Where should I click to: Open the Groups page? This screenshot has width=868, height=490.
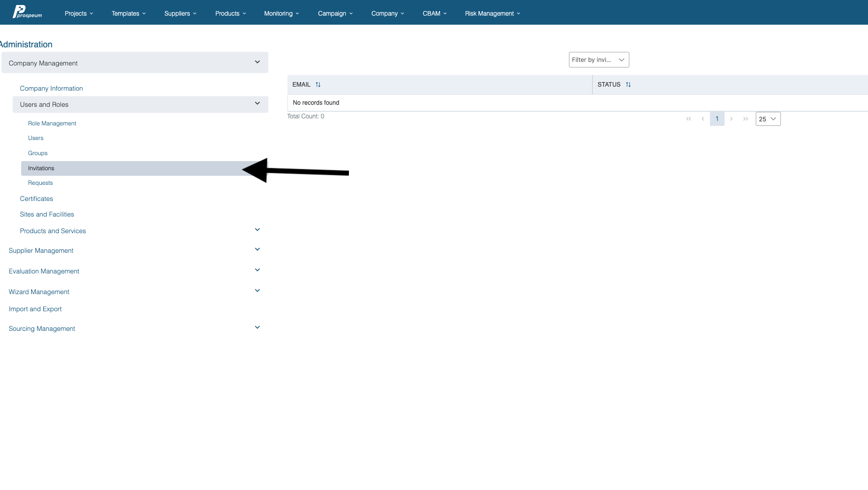click(x=38, y=153)
